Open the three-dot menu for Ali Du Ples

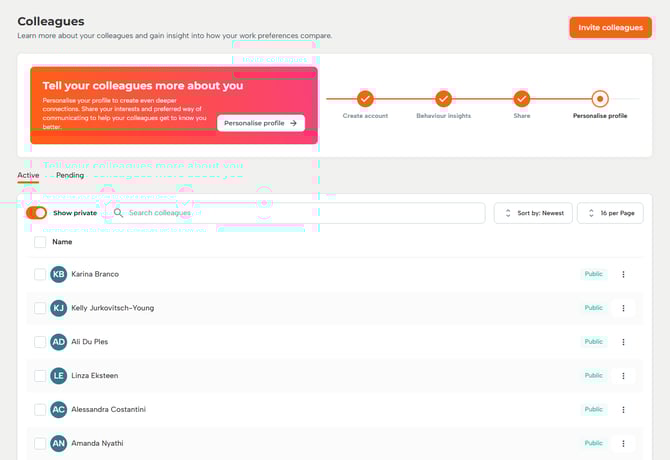(623, 342)
